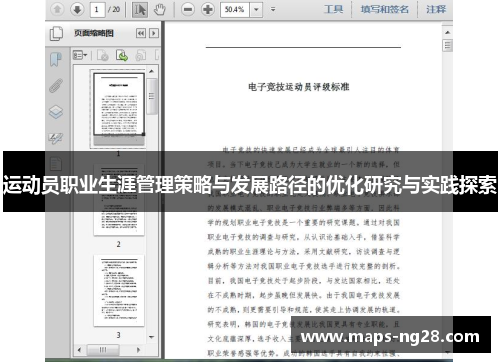This screenshot has width=500, height=362.
Task: Go to next page with down arrow
Action: (x=77, y=9)
